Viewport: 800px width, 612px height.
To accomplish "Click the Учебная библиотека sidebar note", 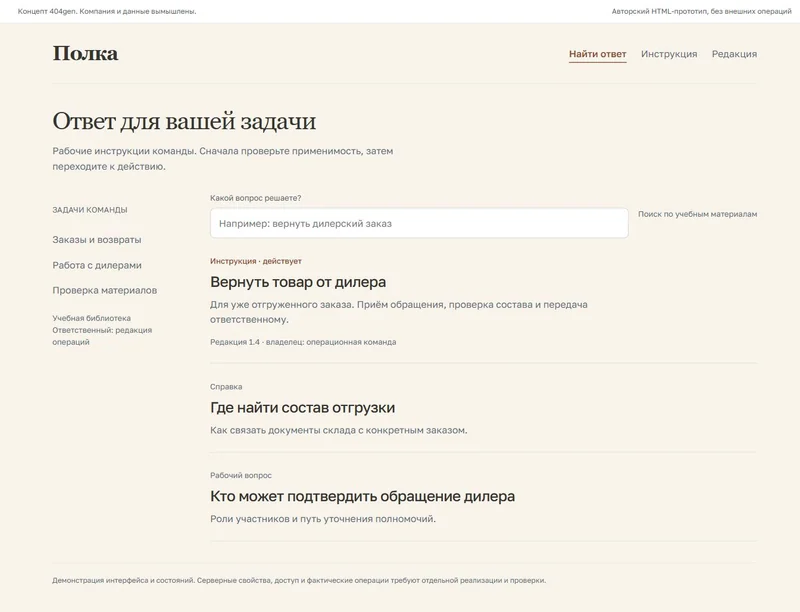I will [x=91, y=318].
